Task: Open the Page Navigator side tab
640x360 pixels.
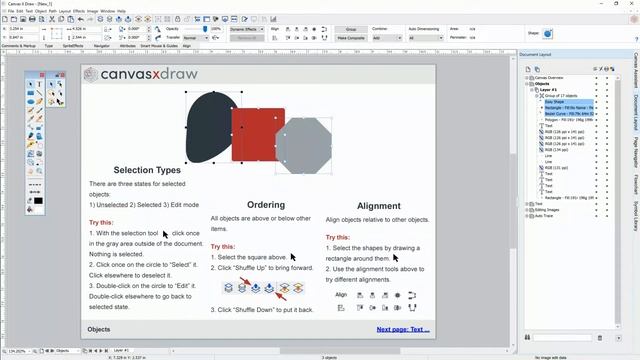Action: click(x=636, y=152)
